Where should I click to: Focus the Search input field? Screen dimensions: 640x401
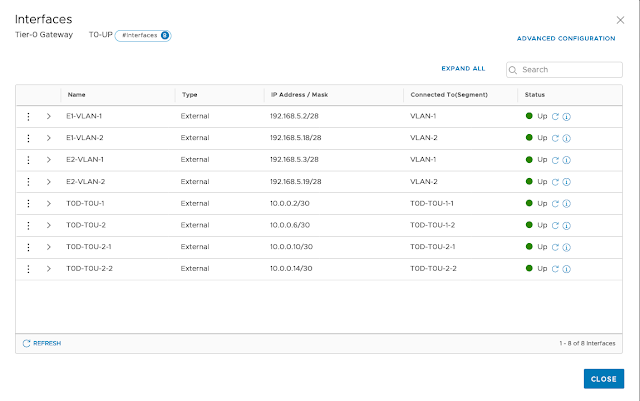(x=568, y=70)
